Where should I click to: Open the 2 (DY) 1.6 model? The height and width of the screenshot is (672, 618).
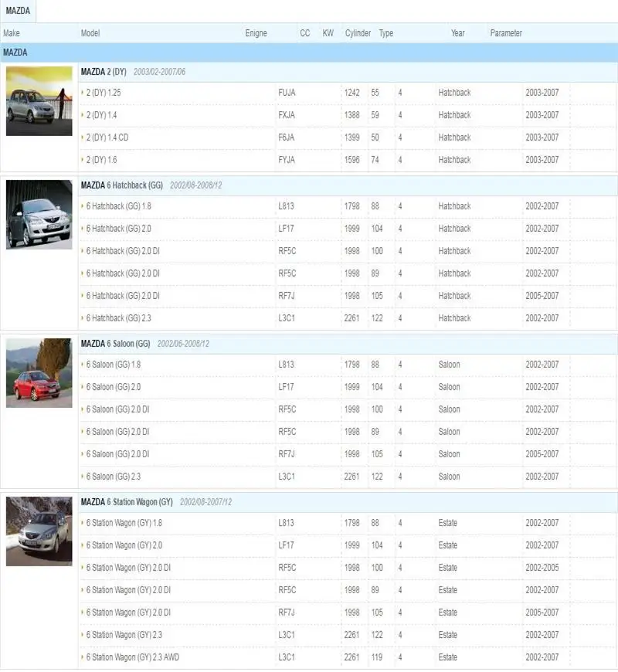point(101,159)
